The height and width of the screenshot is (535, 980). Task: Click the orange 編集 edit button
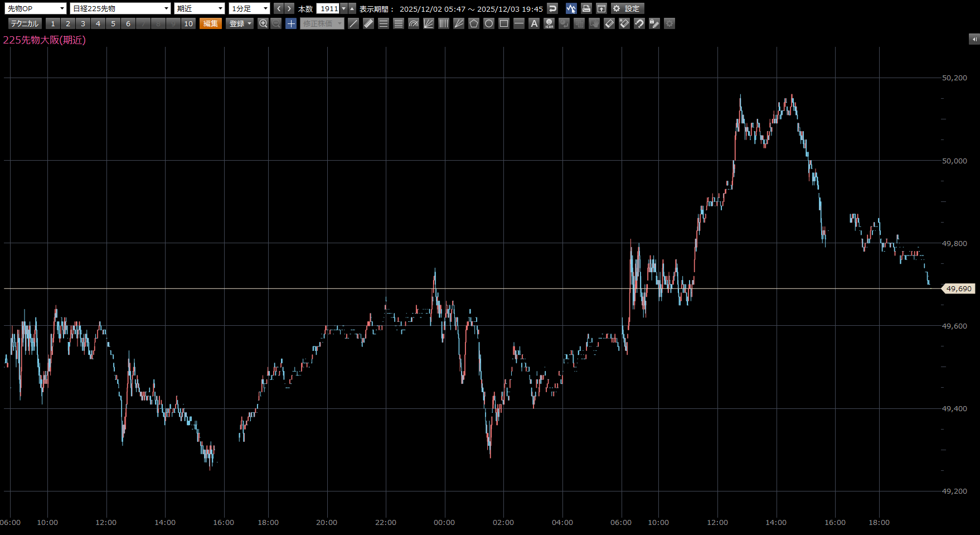[x=211, y=23]
